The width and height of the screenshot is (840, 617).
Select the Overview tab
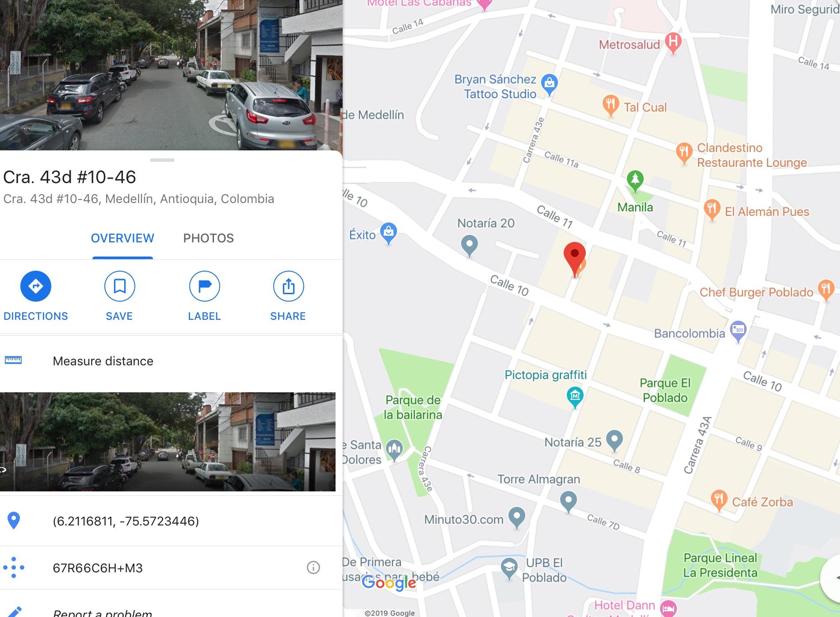coord(122,238)
